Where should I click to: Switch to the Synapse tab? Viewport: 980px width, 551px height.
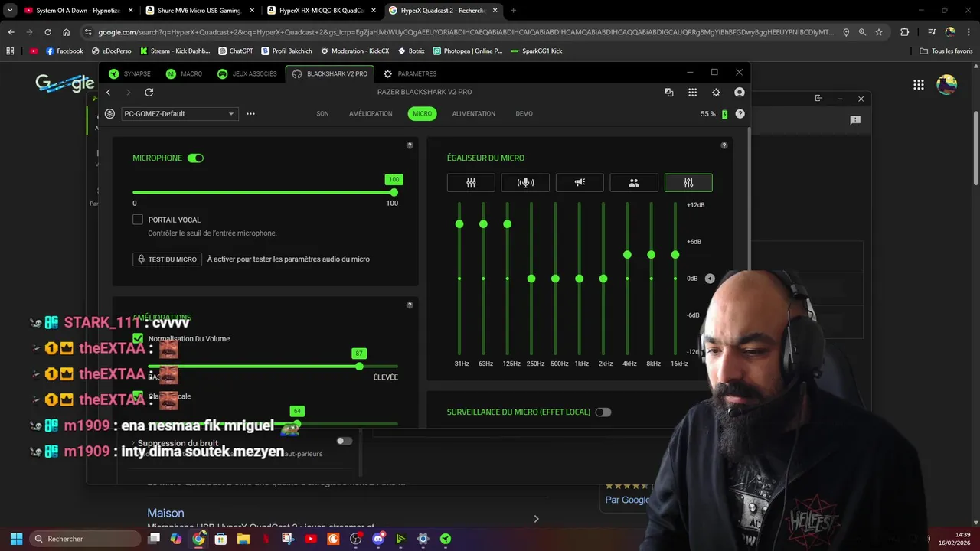129,74
